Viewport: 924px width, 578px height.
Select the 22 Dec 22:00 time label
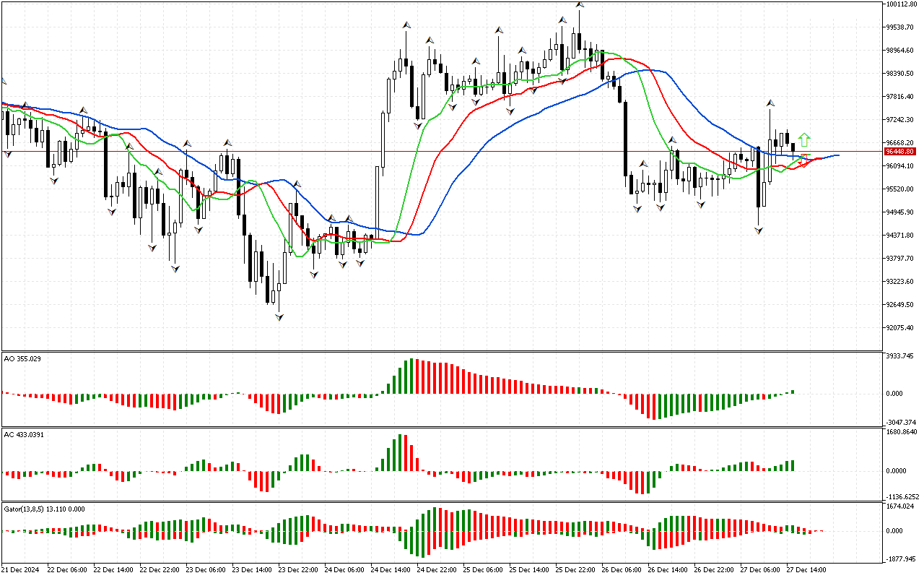pyautogui.click(x=160, y=570)
